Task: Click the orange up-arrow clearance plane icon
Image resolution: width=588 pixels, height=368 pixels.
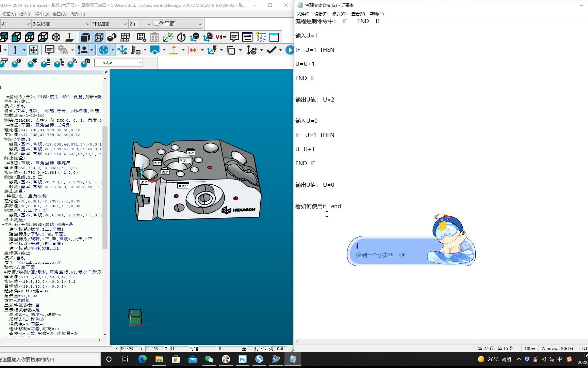Action: pyautogui.click(x=174, y=50)
